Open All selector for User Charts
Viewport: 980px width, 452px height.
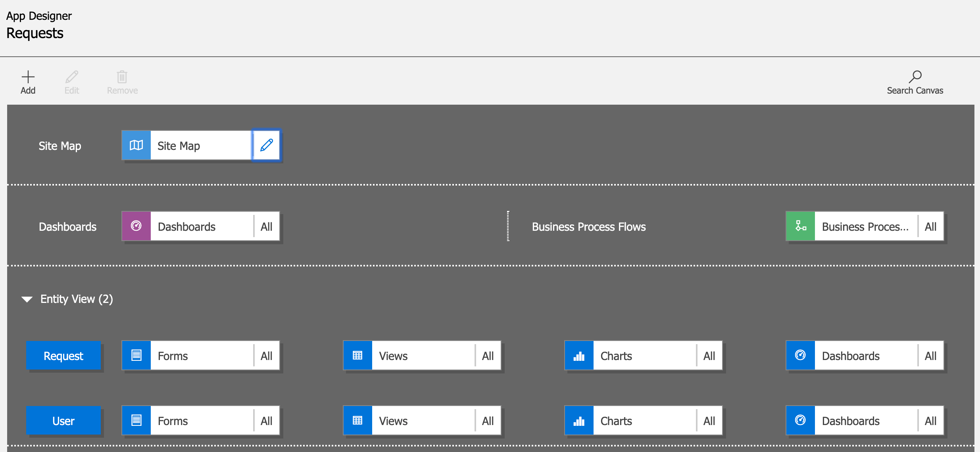(709, 421)
